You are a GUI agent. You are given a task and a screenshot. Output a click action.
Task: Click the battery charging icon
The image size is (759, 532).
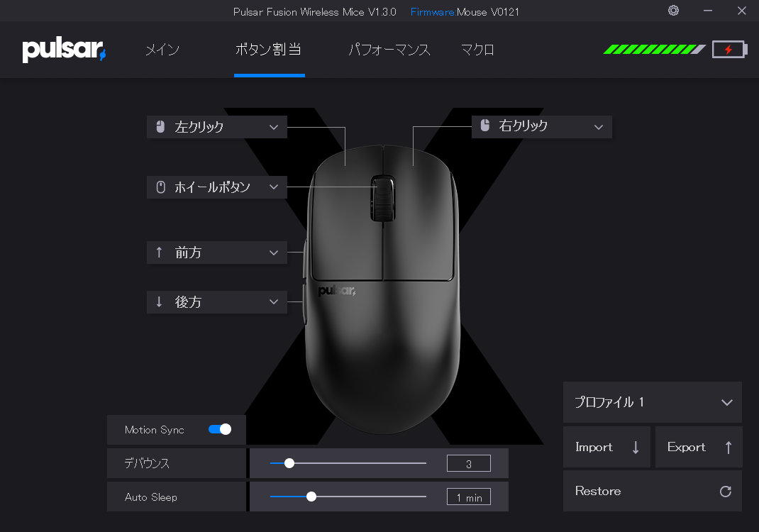coord(728,50)
